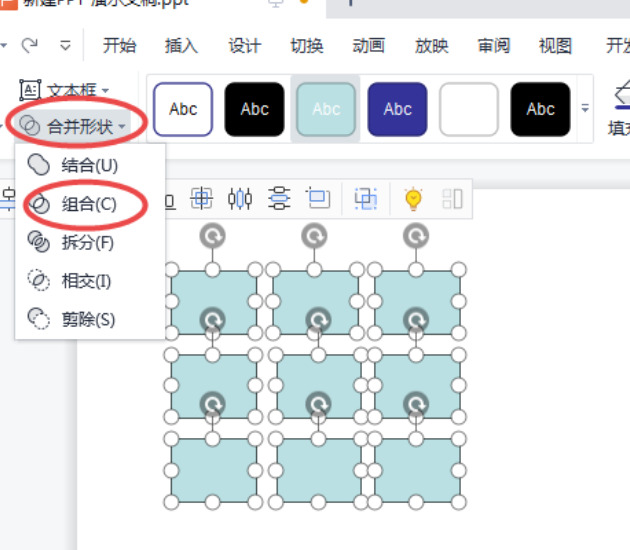Click the equal size icon in floating toolbar
Viewport: 630px width, 550px height.
(318, 198)
